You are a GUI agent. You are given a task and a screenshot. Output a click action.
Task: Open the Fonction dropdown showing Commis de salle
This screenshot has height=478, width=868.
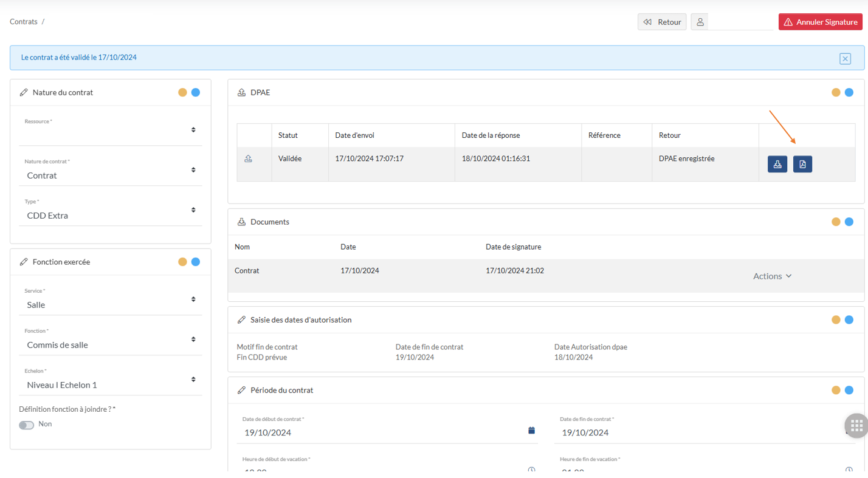pyautogui.click(x=111, y=340)
